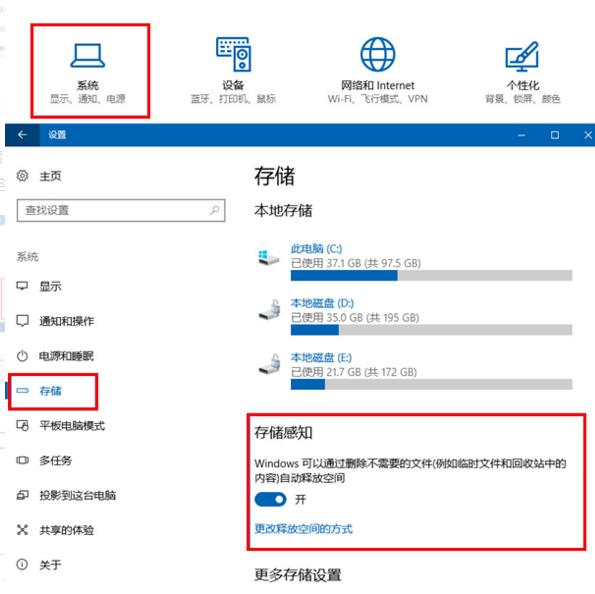Click the 多任务 icon in the sidebar

(x=22, y=460)
